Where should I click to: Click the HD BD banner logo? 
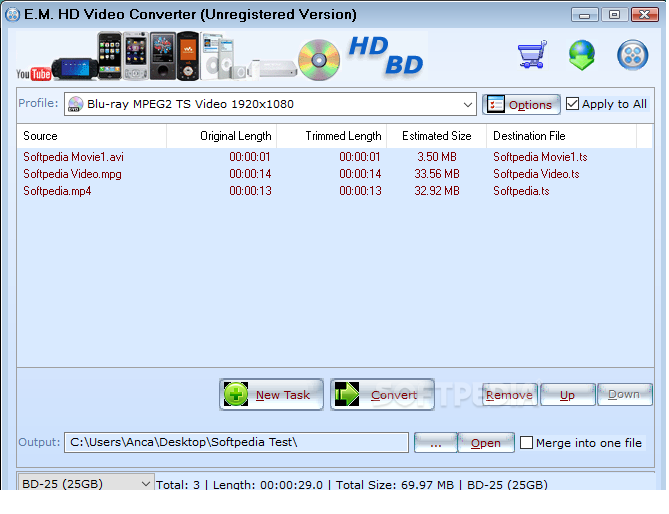click(x=385, y=56)
